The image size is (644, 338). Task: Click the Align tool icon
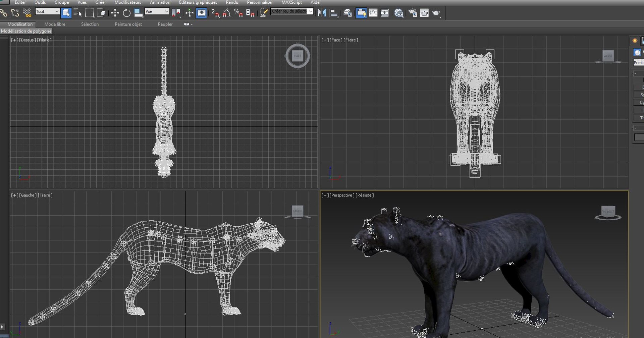click(334, 13)
